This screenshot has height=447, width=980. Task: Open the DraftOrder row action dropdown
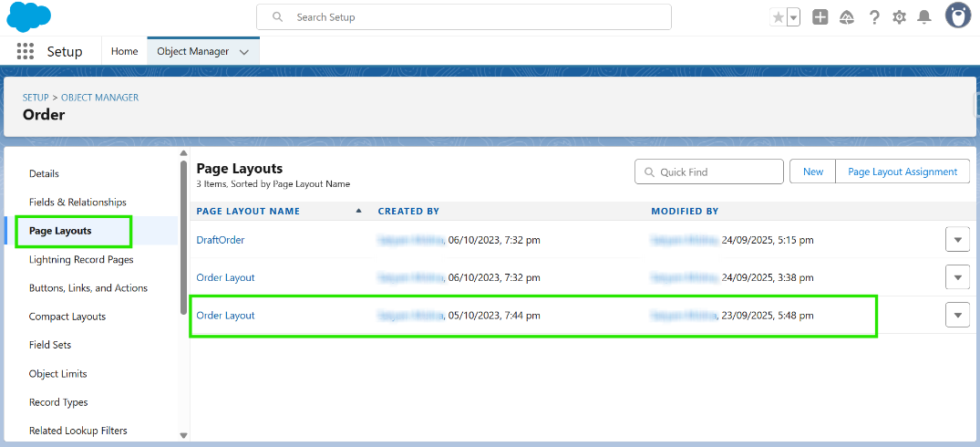point(957,239)
